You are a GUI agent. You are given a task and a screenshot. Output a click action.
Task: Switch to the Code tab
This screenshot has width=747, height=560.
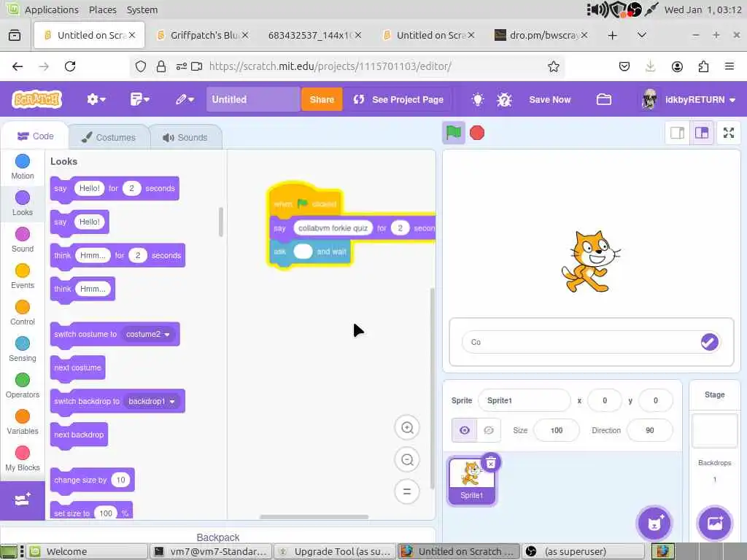(x=36, y=136)
